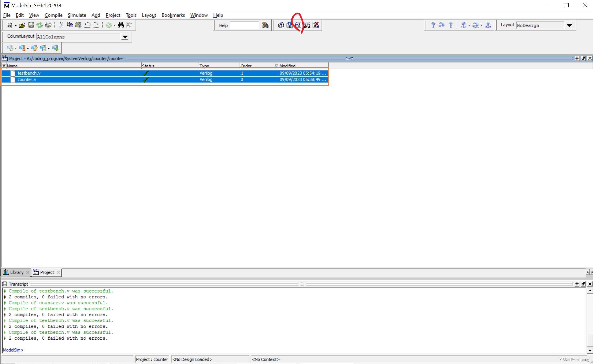Viewport: 593px width, 364px height.
Task: Click the Compile selected files icon
Action: [281, 25]
